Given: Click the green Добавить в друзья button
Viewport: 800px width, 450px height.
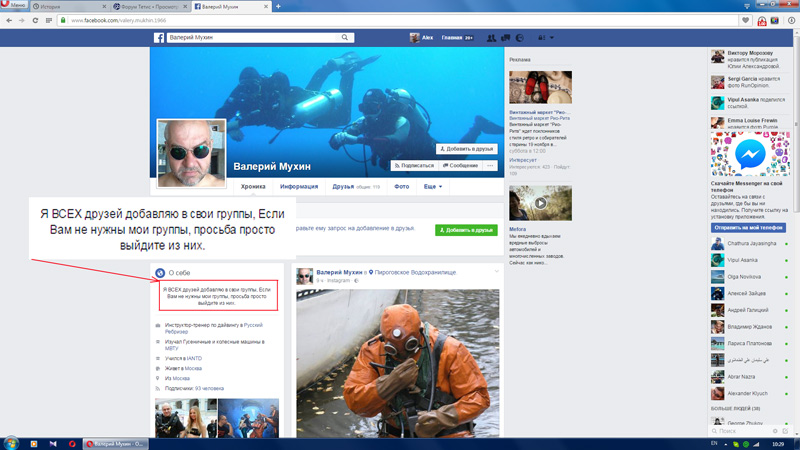Looking at the screenshot, I should 466,230.
